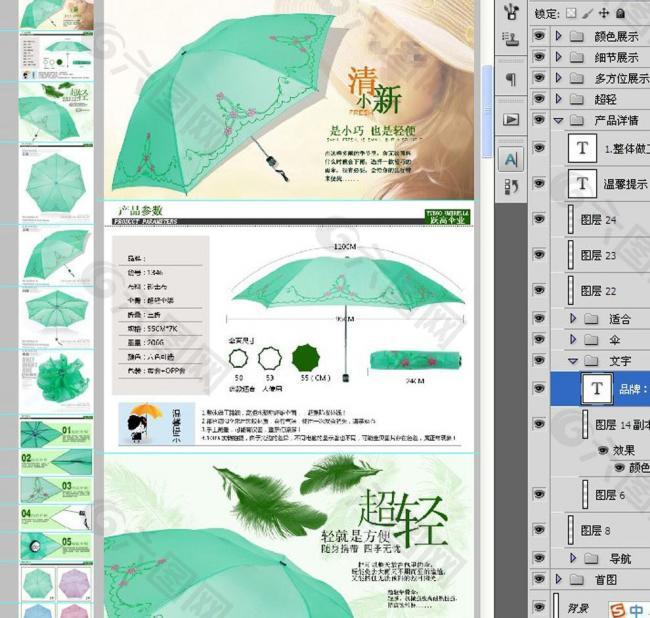
Task: Open the Paragraph Styles panel icon below Character
Action: click(511, 187)
